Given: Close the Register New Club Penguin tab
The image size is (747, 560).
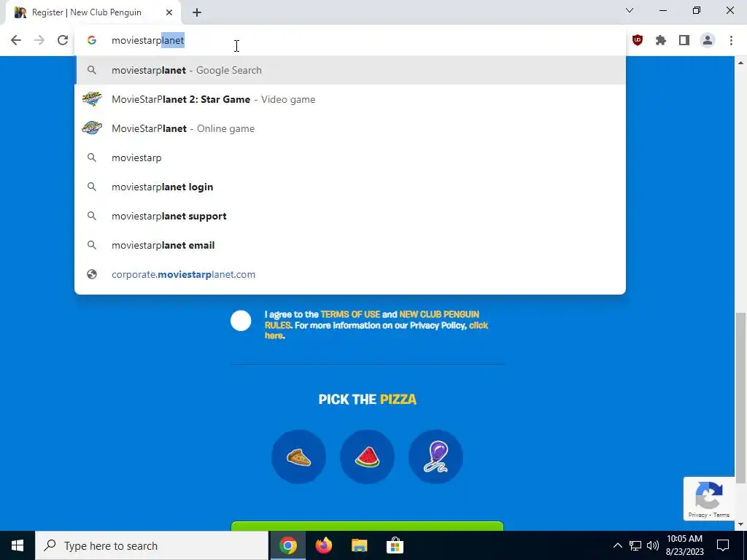Looking at the screenshot, I should 169,12.
